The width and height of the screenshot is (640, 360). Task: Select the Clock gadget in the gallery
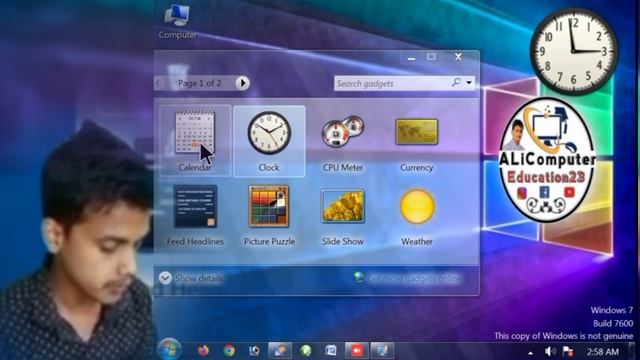click(x=269, y=141)
